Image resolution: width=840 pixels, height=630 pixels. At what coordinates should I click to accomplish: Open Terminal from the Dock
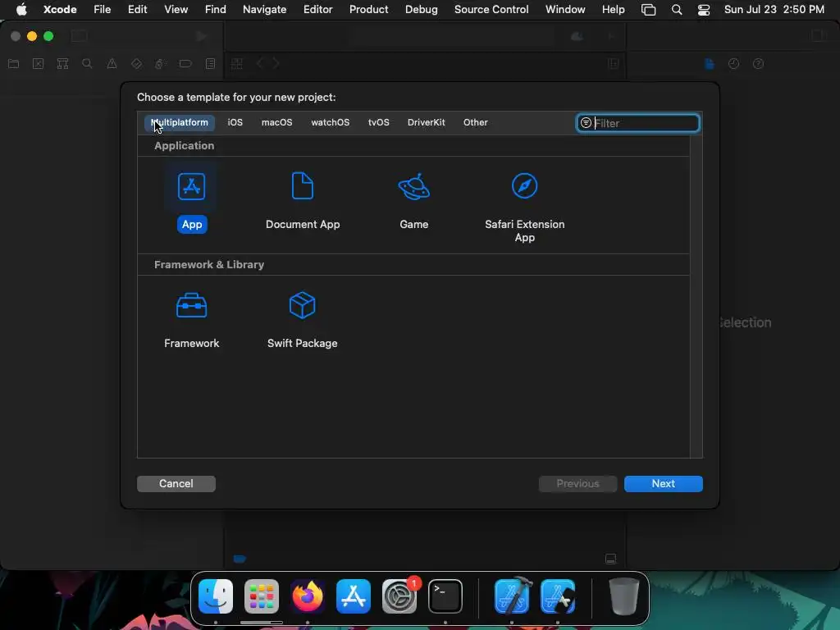445,596
